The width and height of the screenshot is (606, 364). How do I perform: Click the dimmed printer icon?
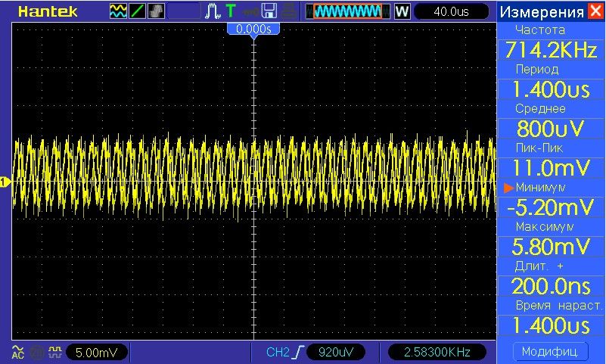point(288,11)
